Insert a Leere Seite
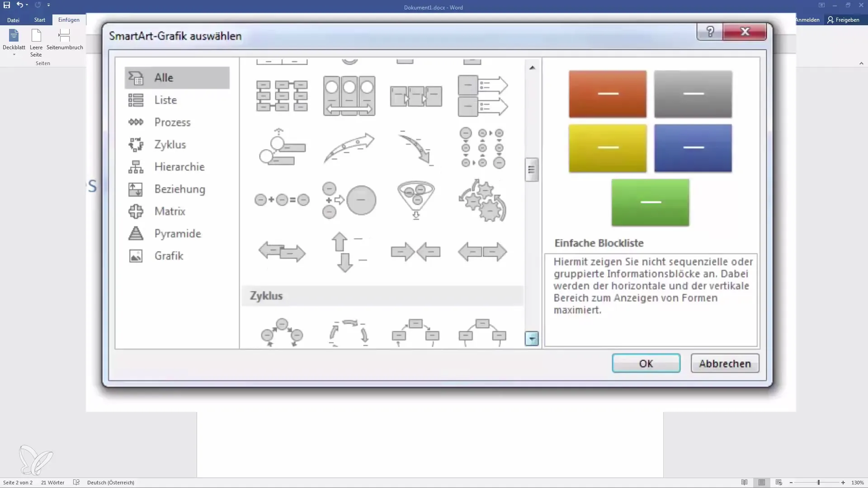Viewport: 868px width, 488px height. 36,42
